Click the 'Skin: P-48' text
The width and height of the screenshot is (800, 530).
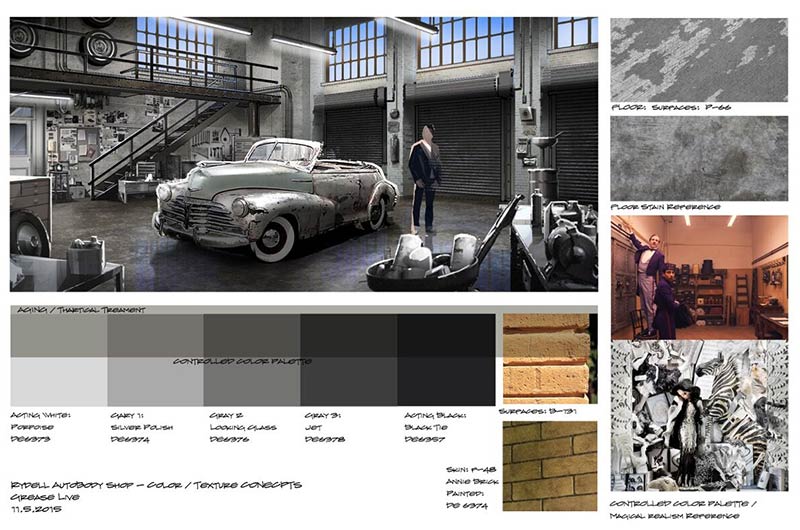point(471,469)
